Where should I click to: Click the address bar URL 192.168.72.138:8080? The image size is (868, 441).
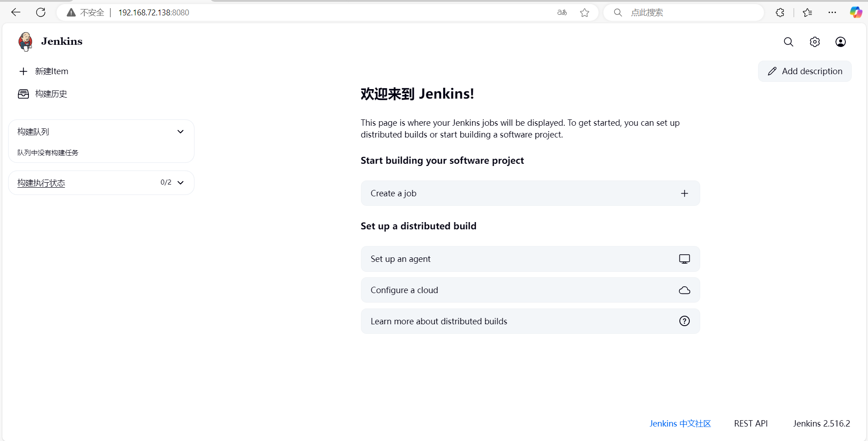click(154, 13)
